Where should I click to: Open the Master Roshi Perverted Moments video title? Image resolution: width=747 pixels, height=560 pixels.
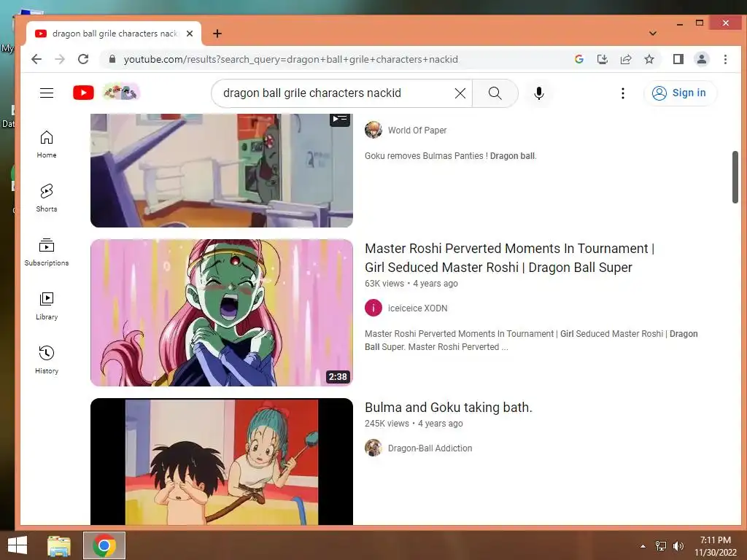click(509, 257)
